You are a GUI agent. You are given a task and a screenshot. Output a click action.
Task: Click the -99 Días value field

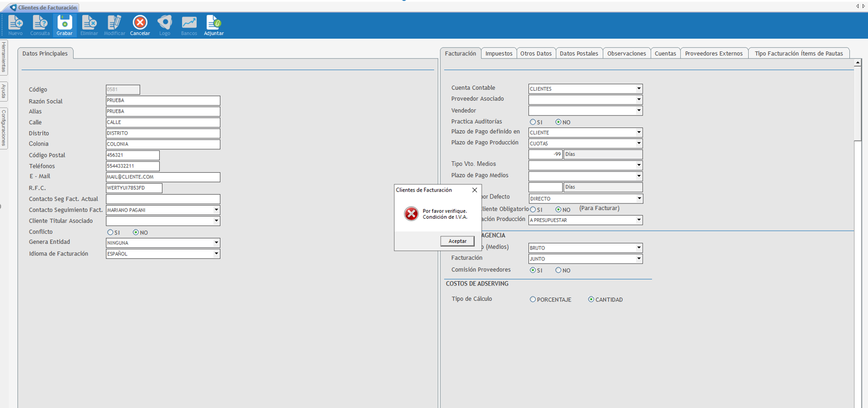[545, 154]
